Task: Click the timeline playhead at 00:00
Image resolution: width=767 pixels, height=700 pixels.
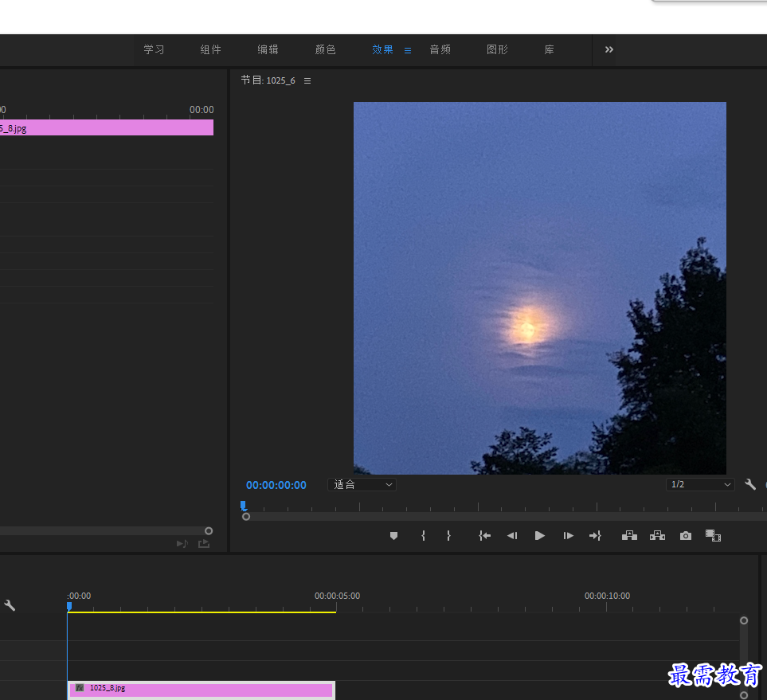Action: [x=69, y=607]
